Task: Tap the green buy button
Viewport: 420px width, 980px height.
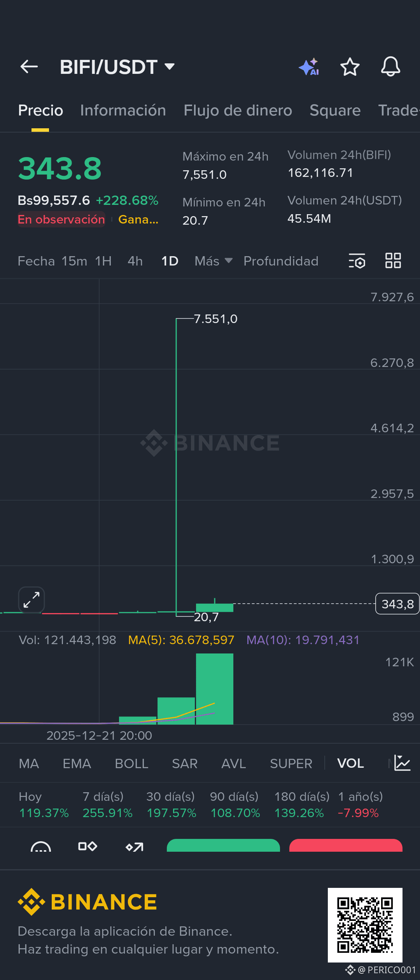Action: 223,845
